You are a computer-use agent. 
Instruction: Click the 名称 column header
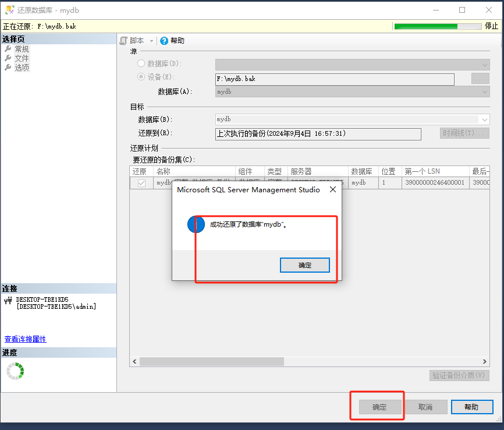click(194, 171)
